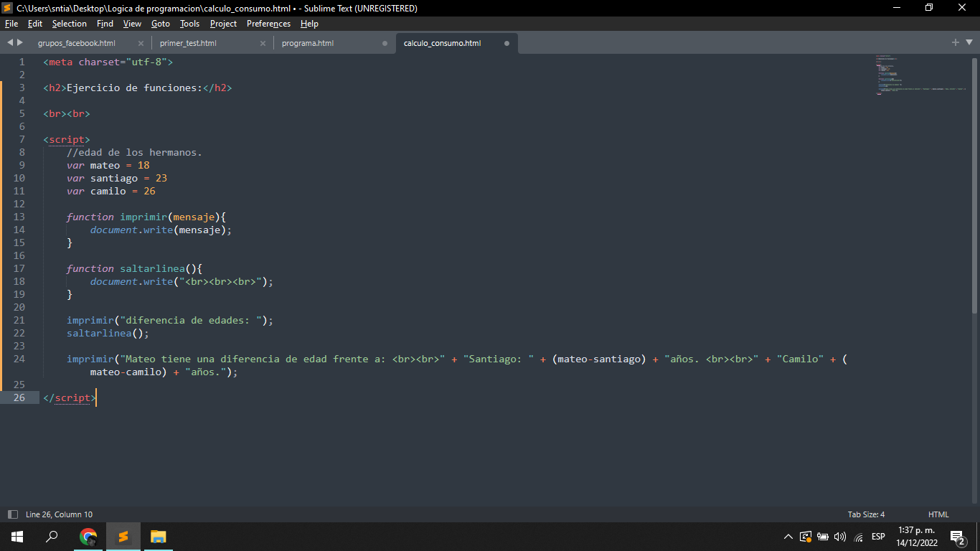The image size is (980, 551).
Task: Click the next tab arrow
Action: pyautogui.click(x=20, y=43)
